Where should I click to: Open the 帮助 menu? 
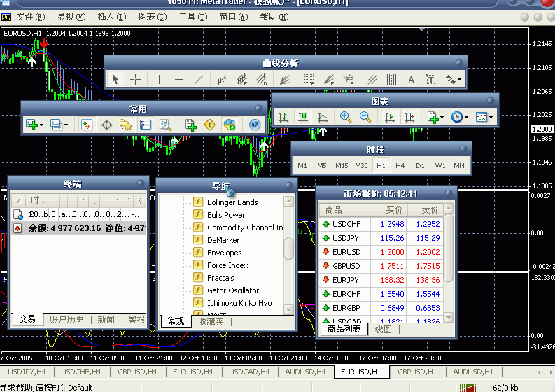[x=274, y=17]
